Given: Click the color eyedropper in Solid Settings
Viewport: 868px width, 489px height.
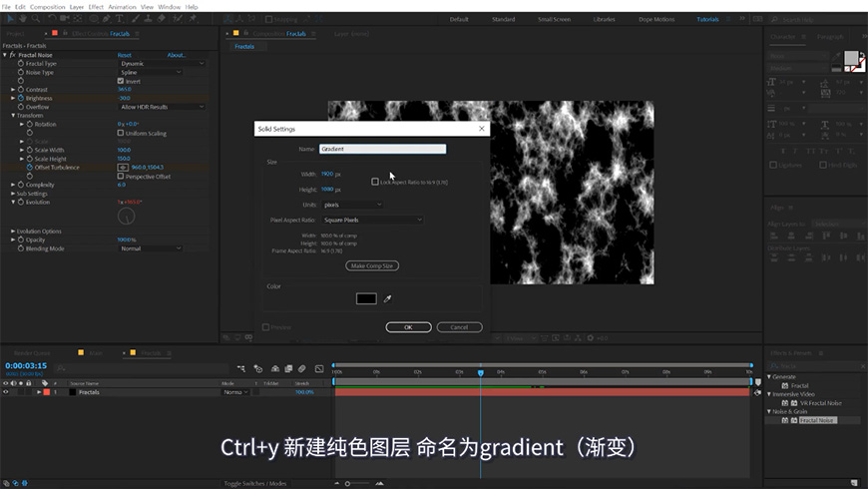Looking at the screenshot, I should tap(388, 298).
